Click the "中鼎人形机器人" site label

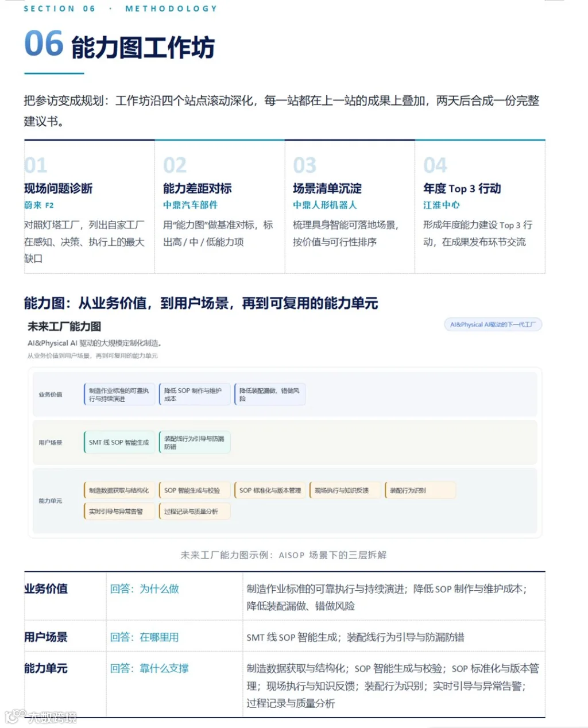(325, 205)
